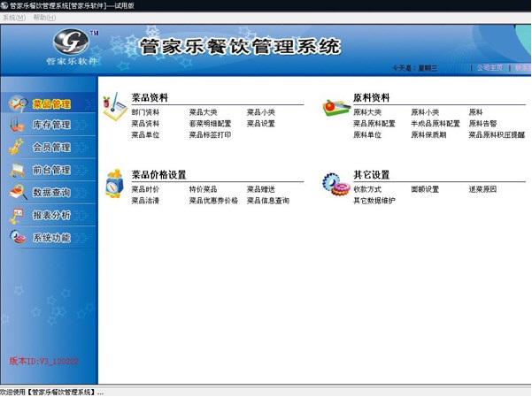Open 菜品信息查询 link

[x=268, y=201]
